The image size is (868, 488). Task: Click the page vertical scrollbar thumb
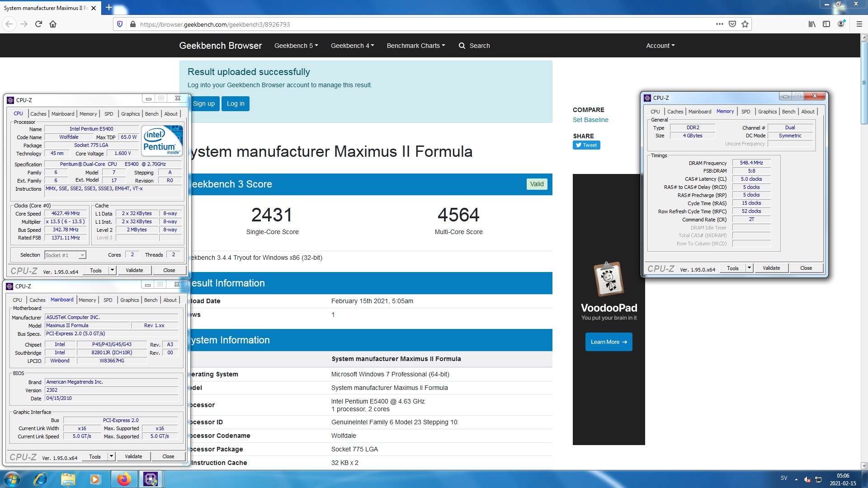coord(864,84)
